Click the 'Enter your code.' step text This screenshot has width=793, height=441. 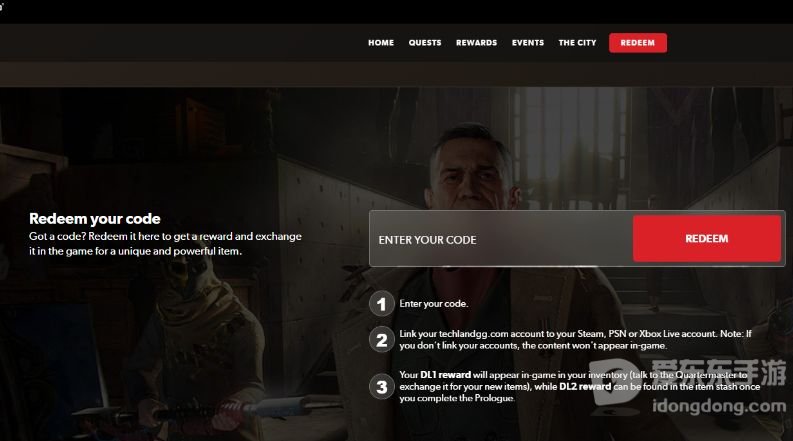point(433,304)
